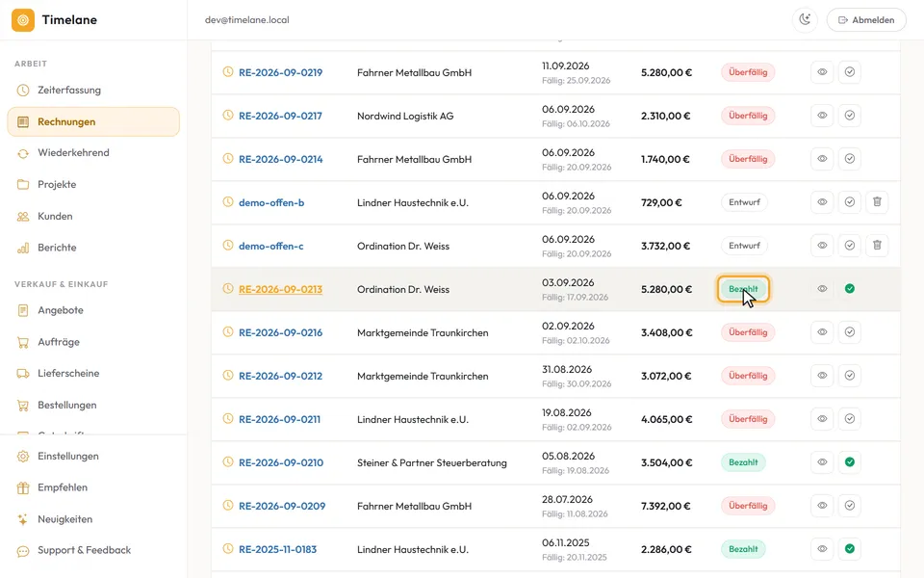The image size is (924, 578).
Task: Go to Aufträge
Action: [93, 342]
